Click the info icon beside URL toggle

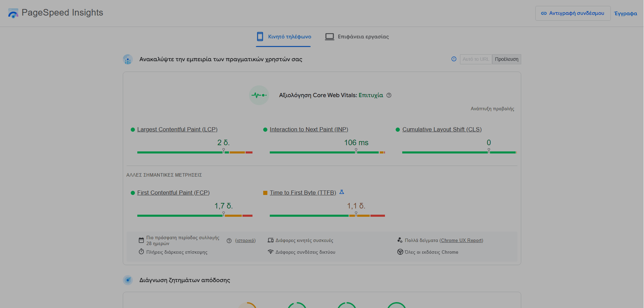[x=454, y=59]
